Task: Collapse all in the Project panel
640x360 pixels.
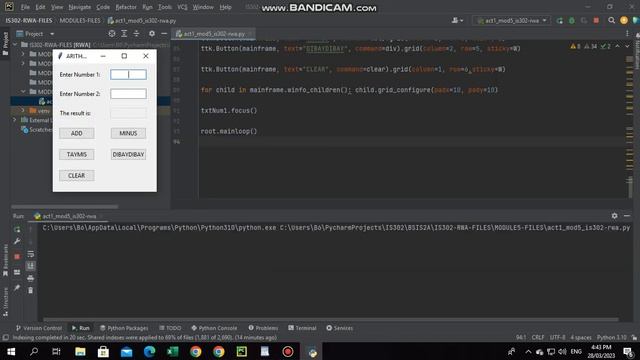Action: tap(137, 34)
